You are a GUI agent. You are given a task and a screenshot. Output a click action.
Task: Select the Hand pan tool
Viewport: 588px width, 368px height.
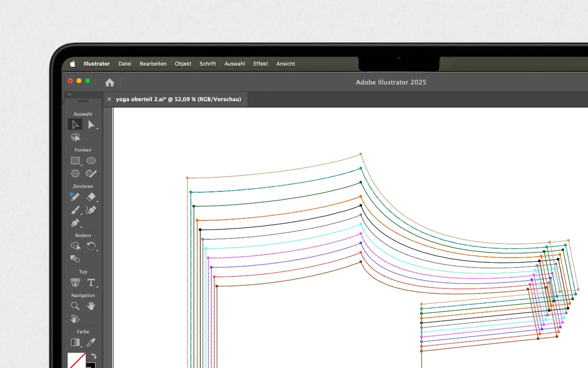[91, 306]
